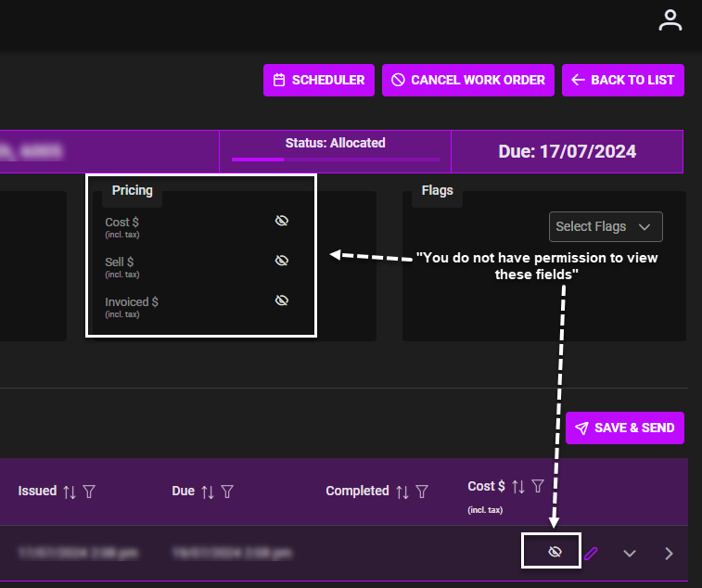The width and height of the screenshot is (702, 588).
Task: Click hidden-eye icon beside Cost $
Action: 282,221
